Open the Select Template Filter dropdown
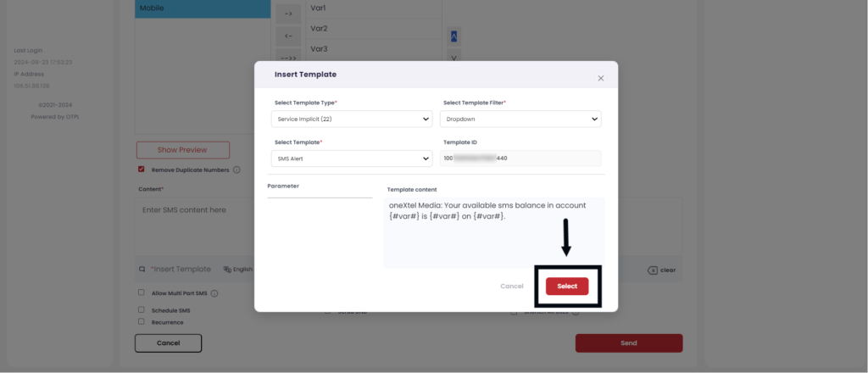The height and width of the screenshot is (373, 868). [x=520, y=119]
